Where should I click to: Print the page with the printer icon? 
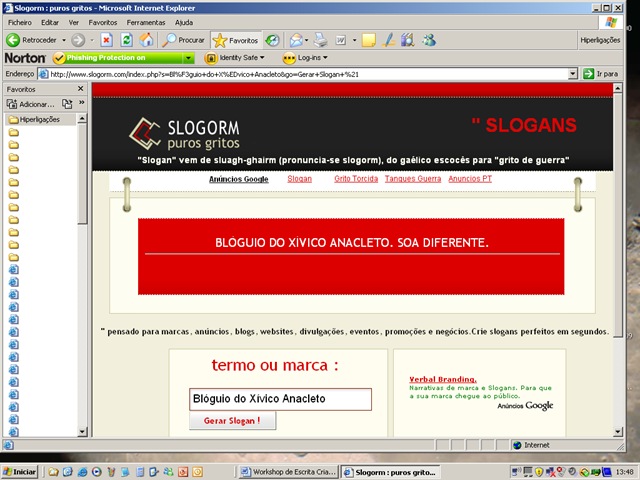coord(321,40)
